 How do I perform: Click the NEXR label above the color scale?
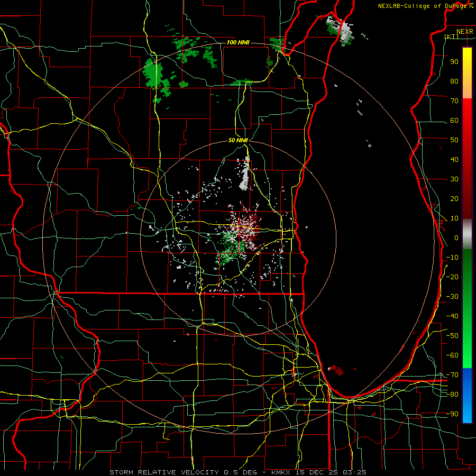tap(465, 32)
